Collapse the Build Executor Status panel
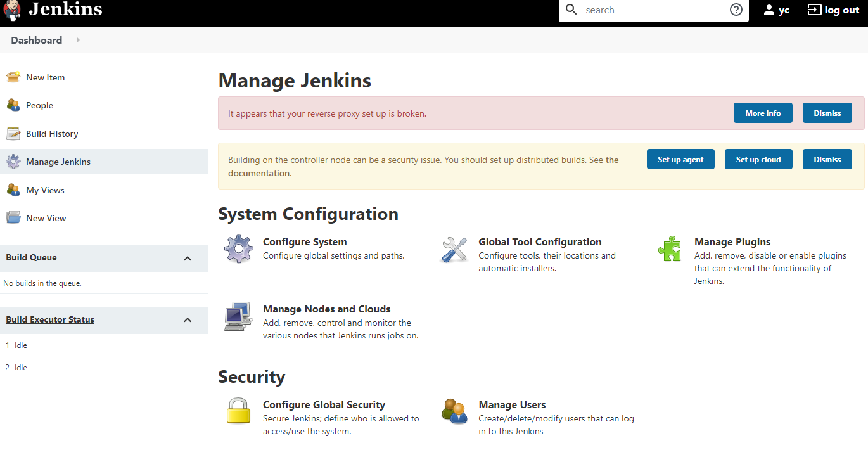 (188, 320)
